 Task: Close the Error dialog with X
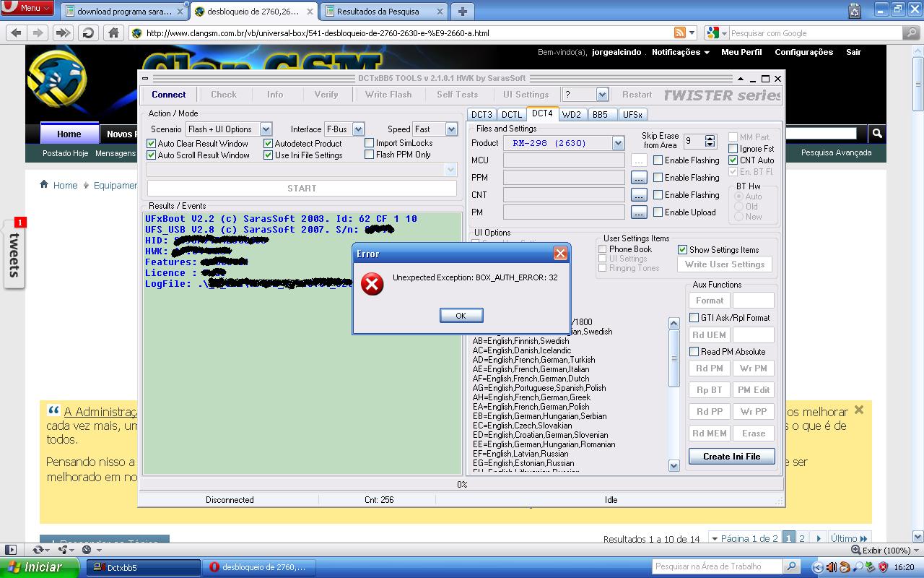(560, 254)
